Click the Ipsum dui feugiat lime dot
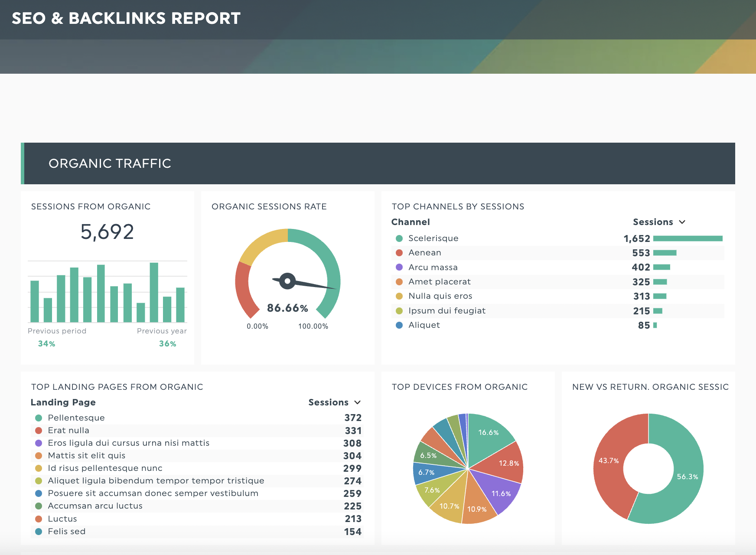The height and width of the screenshot is (555, 756). click(399, 311)
